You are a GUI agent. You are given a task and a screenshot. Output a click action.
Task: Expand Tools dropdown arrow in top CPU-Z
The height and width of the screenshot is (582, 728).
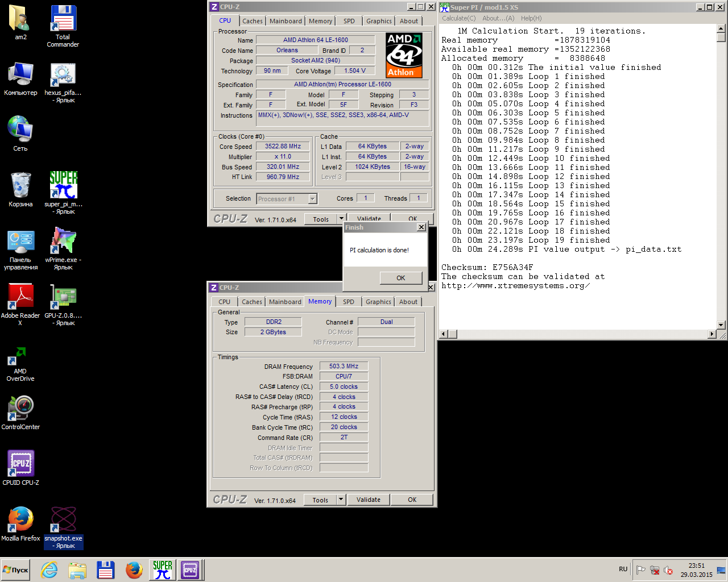point(341,219)
